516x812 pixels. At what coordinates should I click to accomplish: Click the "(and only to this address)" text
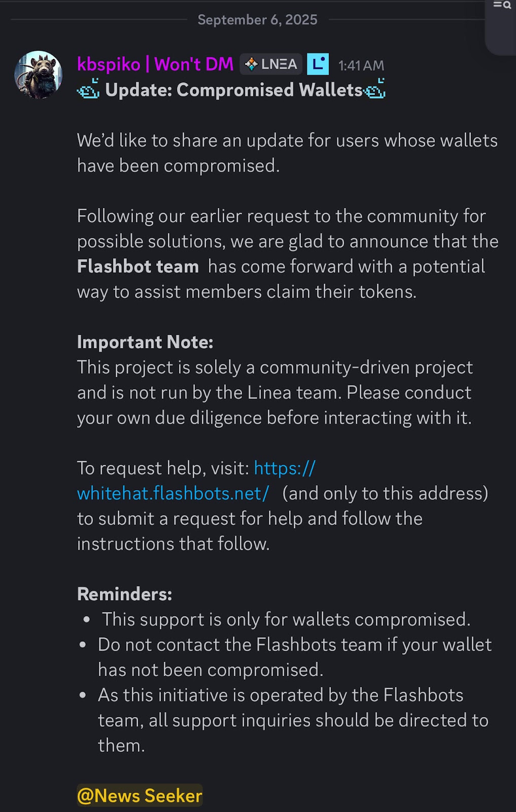(x=385, y=493)
